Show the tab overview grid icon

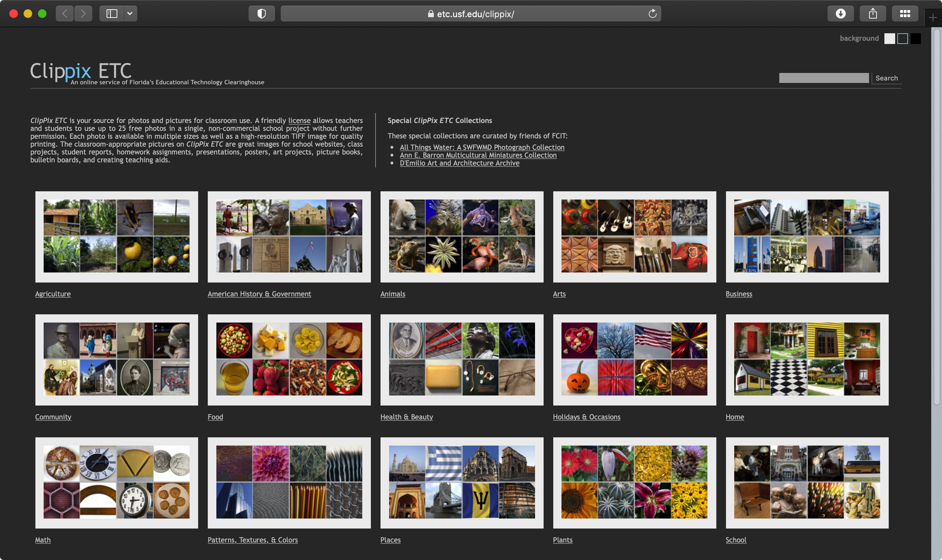tap(905, 14)
